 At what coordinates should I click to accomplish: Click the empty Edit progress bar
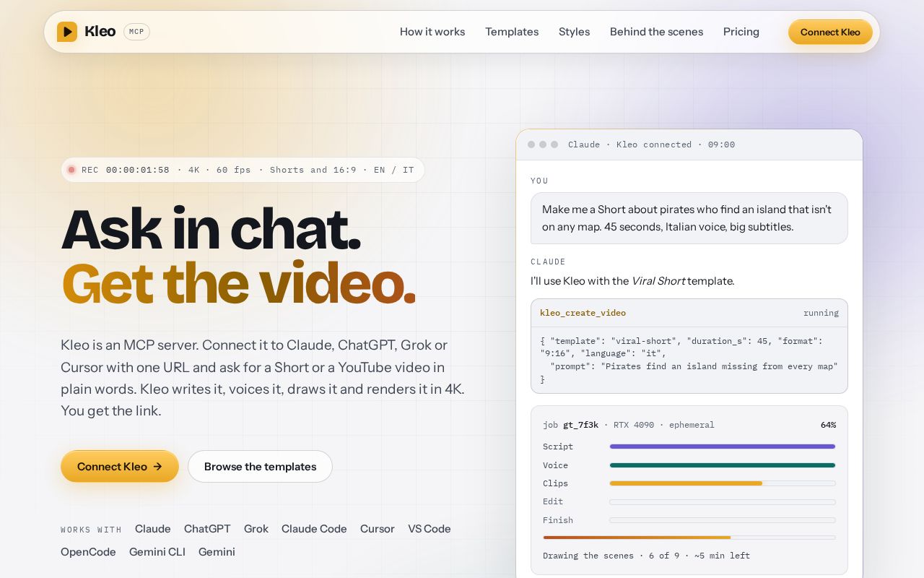click(x=723, y=501)
